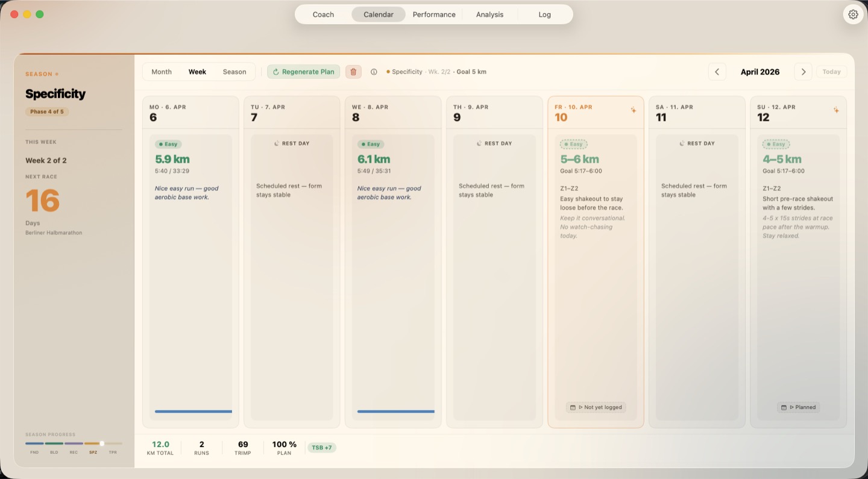
Task: Expand the Not yet logged entry on Friday
Action: (596, 407)
